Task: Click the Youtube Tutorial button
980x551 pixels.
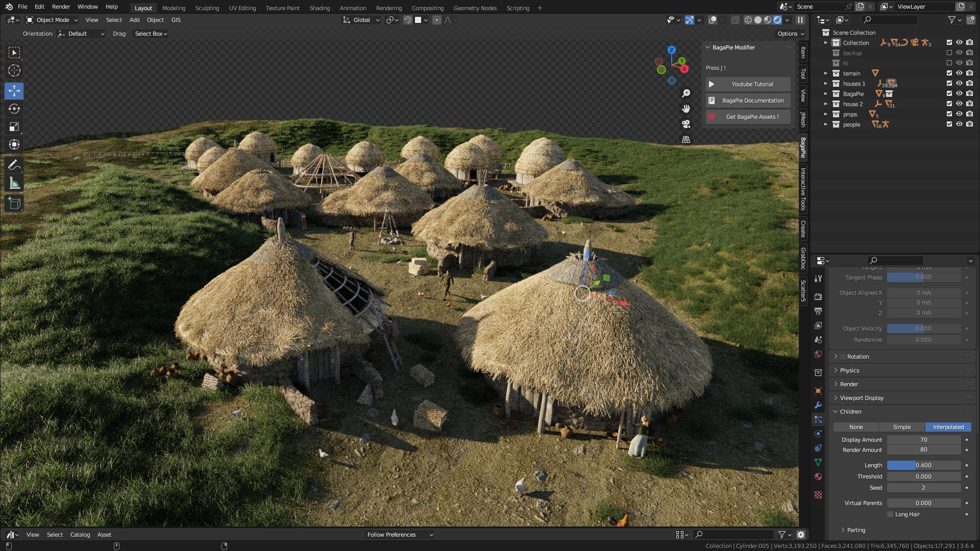Action: click(748, 84)
